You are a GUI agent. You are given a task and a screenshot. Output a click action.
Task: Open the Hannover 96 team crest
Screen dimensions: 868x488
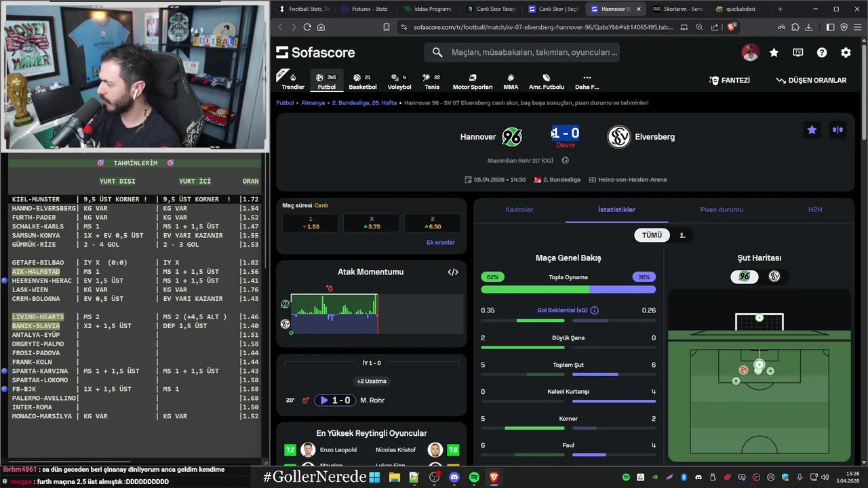click(x=512, y=137)
